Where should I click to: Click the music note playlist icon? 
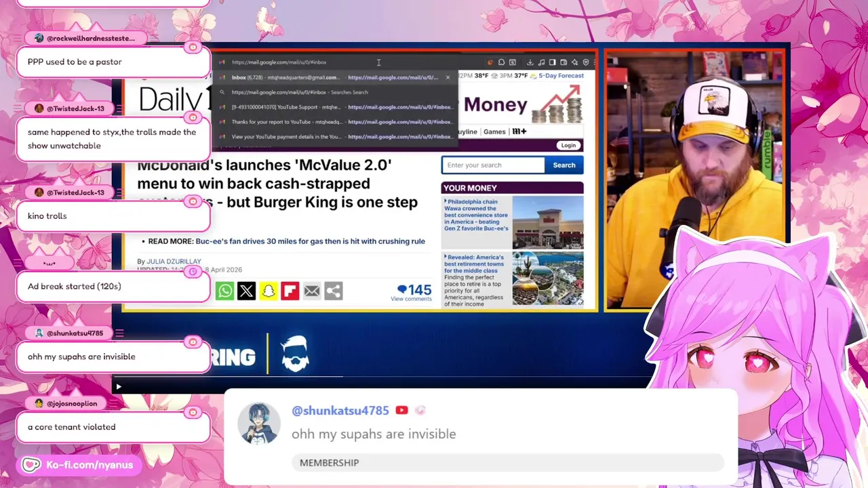click(541, 62)
